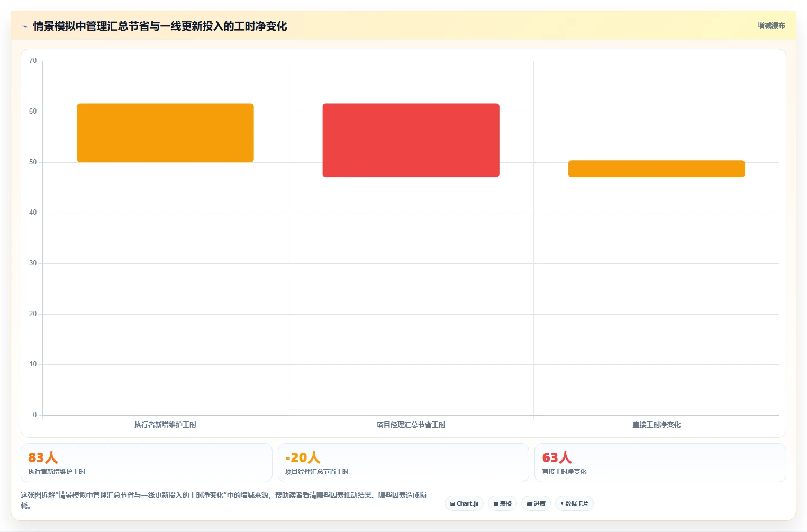Select the 表格 tag chip
Image resolution: width=807 pixels, height=532 pixels.
pyautogui.click(x=502, y=503)
